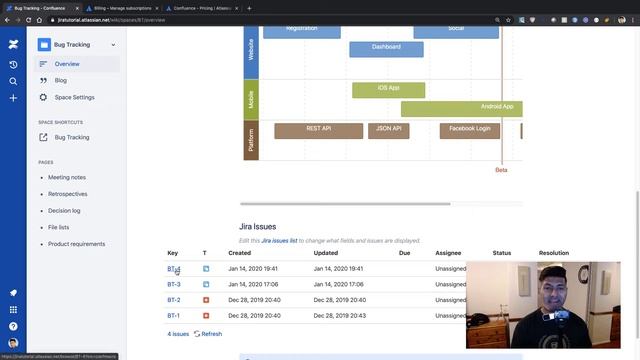Click the Beta milestone marker label

coord(501,170)
